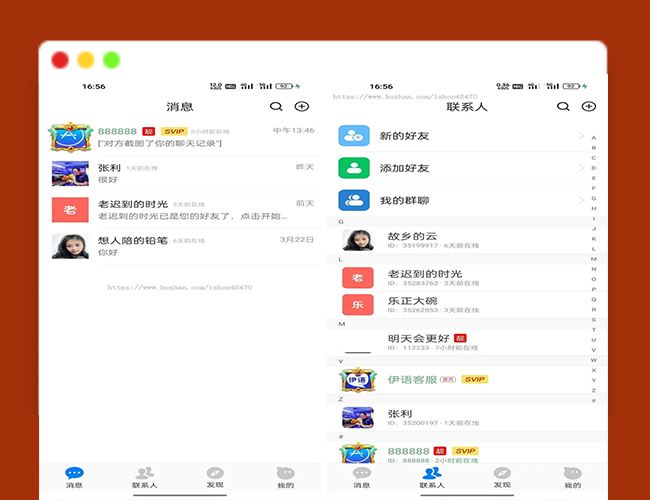Jump to letter A in alphabet index
Viewport: 650px width, 500px height.
click(594, 137)
